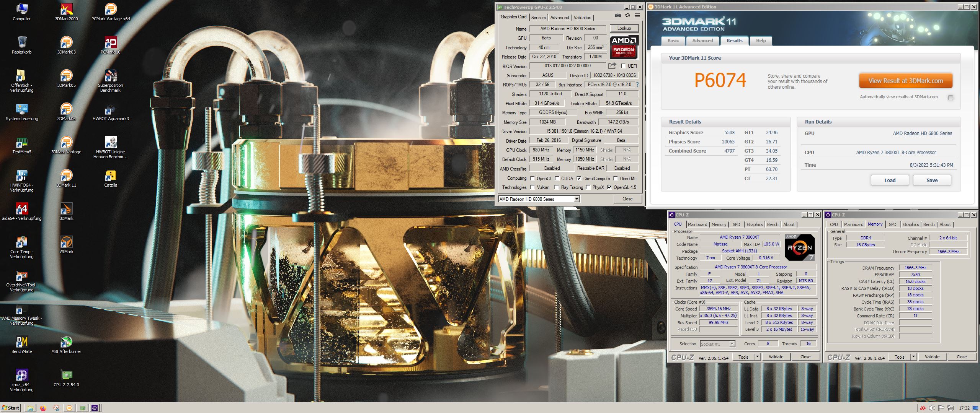Launch the BenchMate desktop icon
The height and width of the screenshot is (413, 980).
pos(22,345)
